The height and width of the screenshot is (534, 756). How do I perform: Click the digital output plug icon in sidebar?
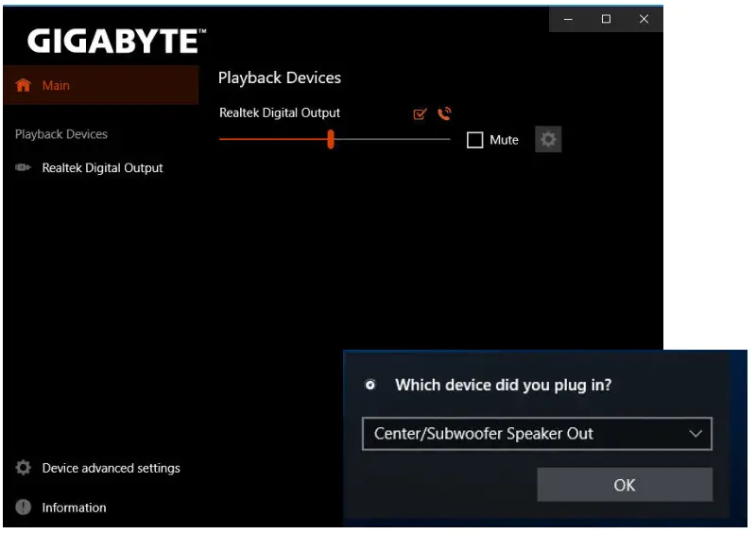click(23, 167)
